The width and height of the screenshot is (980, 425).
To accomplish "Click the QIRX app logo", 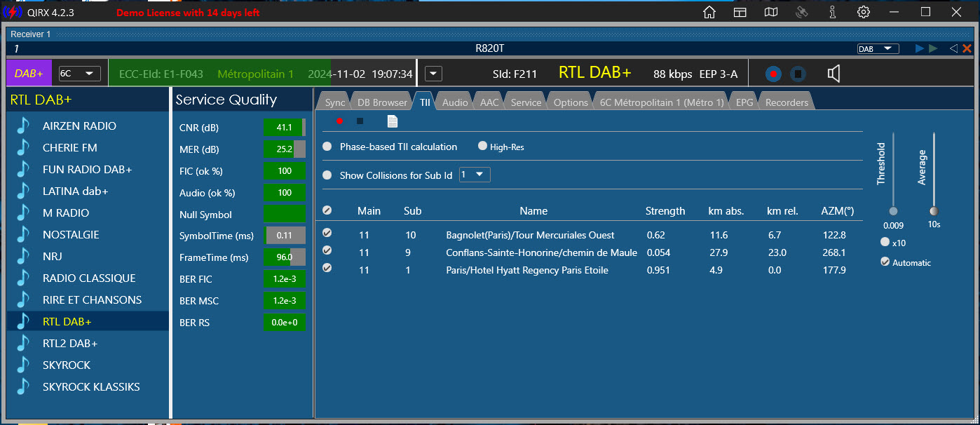I will pyautogui.click(x=12, y=12).
